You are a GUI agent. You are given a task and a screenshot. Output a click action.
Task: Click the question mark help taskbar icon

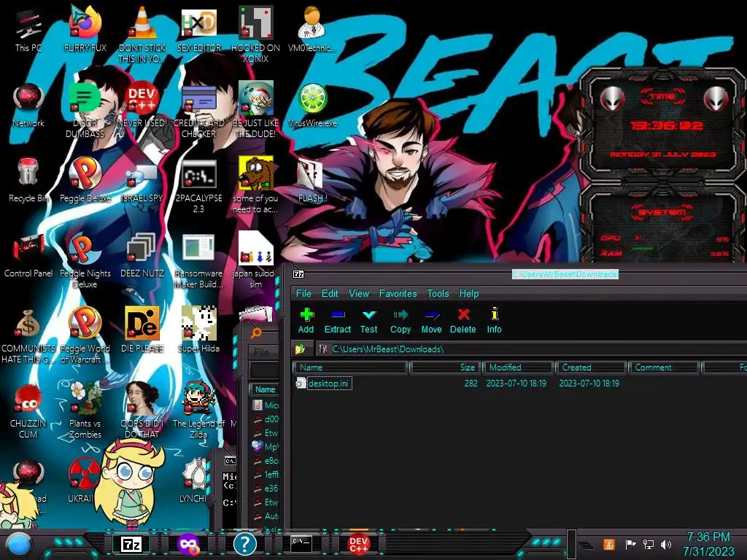(x=245, y=544)
